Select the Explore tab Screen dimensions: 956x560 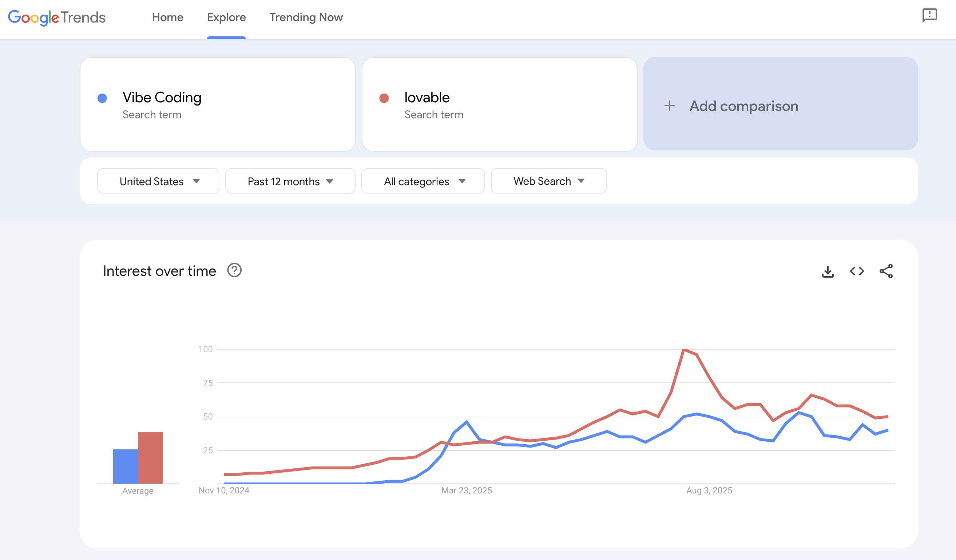click(226, 17)
